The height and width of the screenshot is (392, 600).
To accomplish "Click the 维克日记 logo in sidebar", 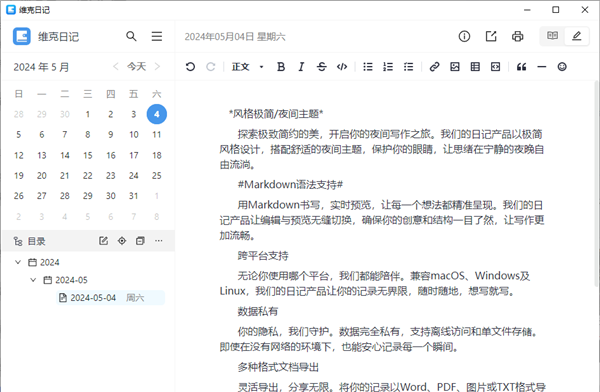I will coord(22,36).
